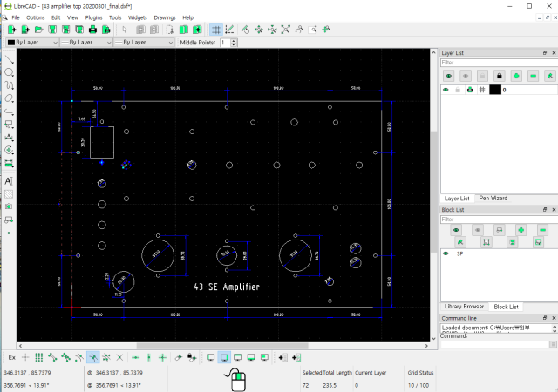Open the pen color By Layer dropdown
The image size is (558, 392).
click(31, 42)
